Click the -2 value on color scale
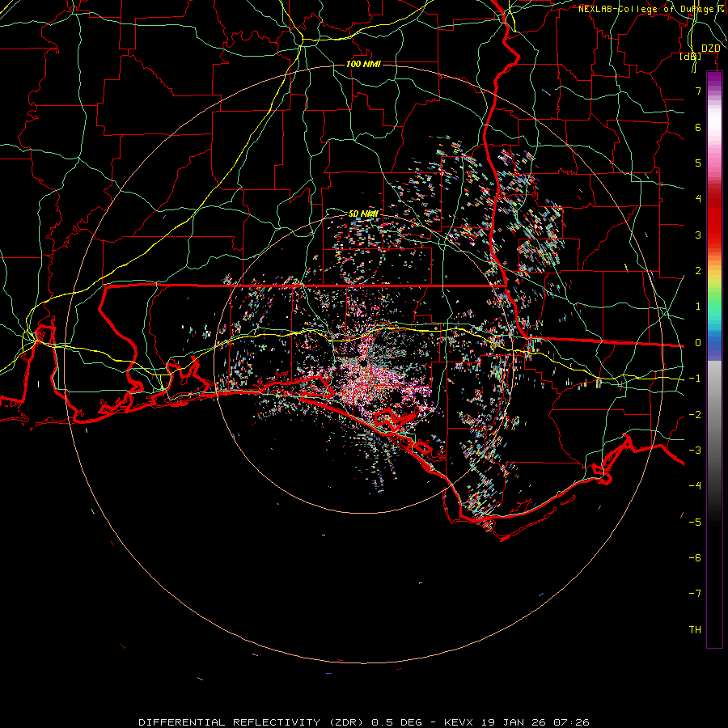The width and height of the screenshot is (728, 728). click(695, 415)
